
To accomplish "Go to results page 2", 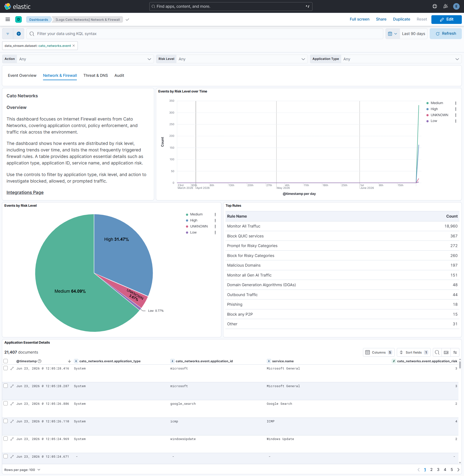I will coord(431,470).
